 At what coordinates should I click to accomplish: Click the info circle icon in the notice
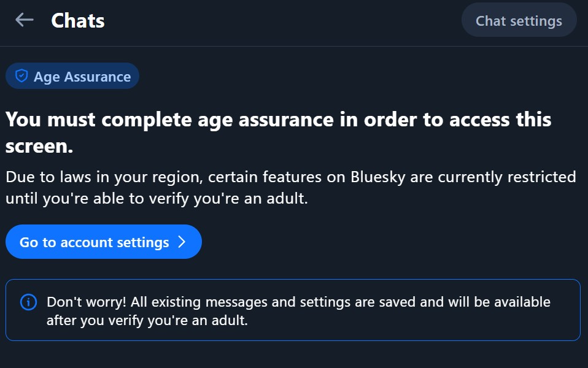pos(28,302)
